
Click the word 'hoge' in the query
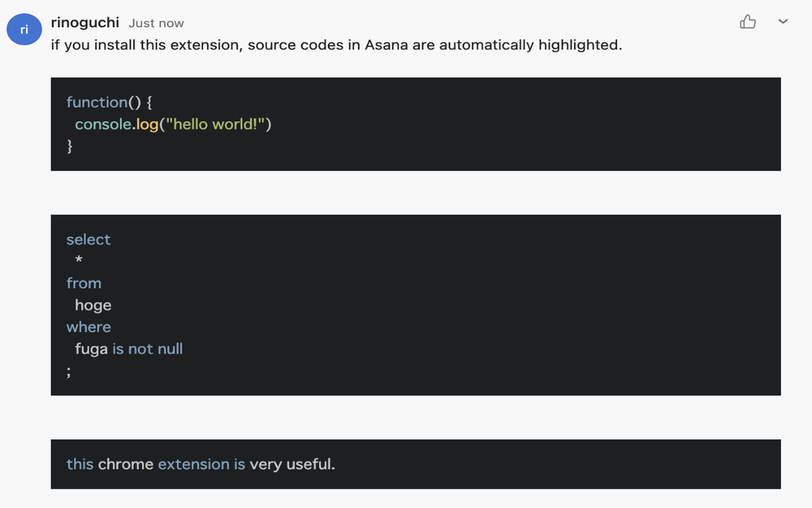coord(93,305)
